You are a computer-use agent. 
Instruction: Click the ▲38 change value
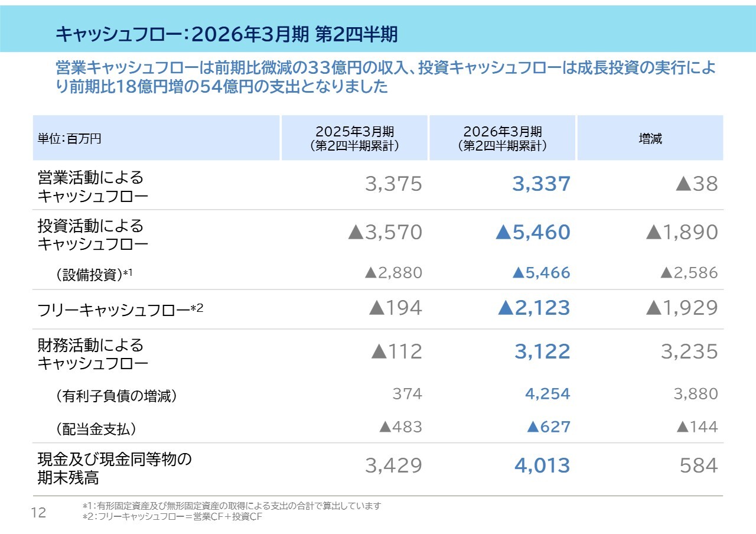click(697, 184)
